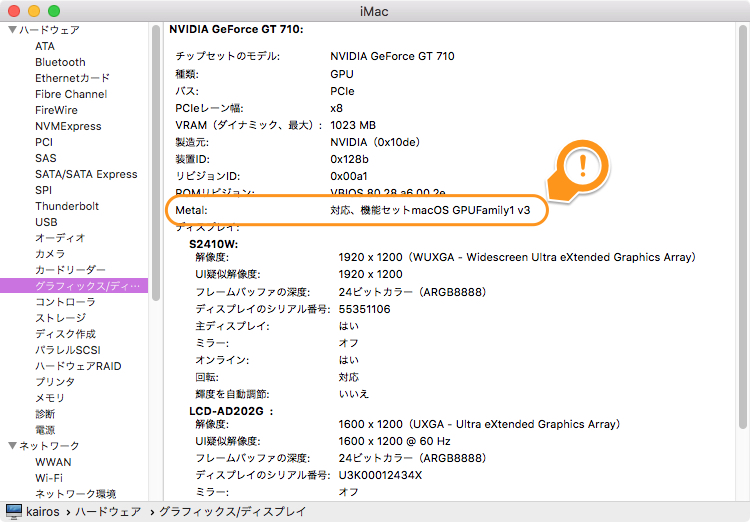Click the PCIeレーン幅 value x8
The width and height of the screenshot is (750, 522).
tap(336, 108)
